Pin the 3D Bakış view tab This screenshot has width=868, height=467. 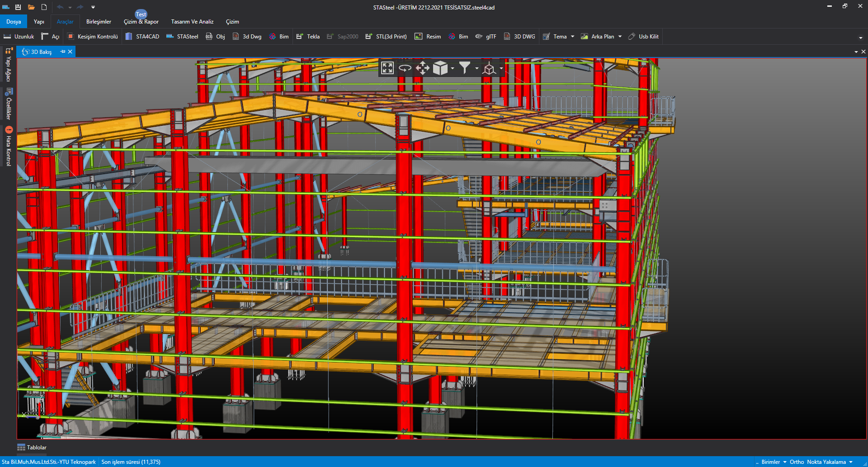[63, 52]
